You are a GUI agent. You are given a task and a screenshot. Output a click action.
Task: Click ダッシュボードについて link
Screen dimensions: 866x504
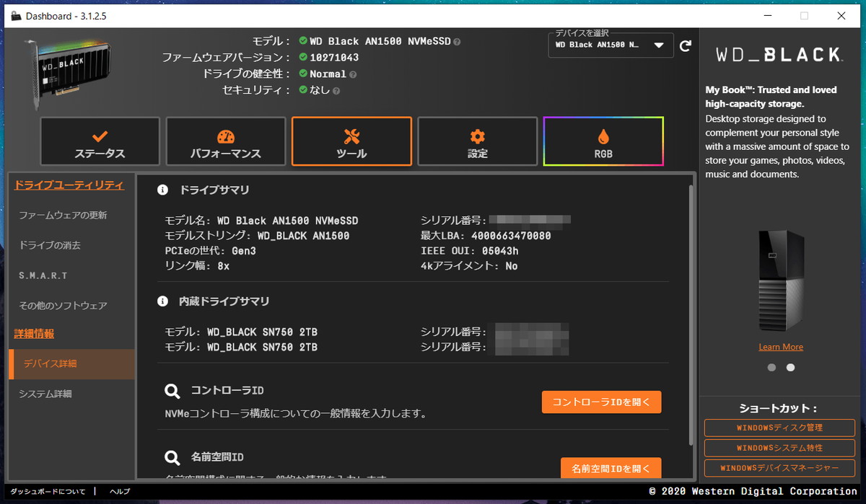tap(48, 491)
